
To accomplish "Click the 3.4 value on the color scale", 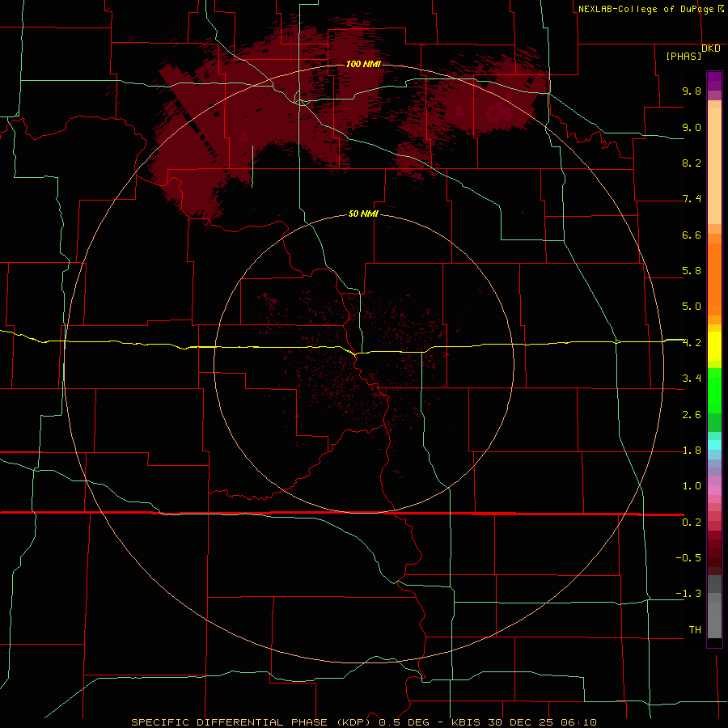I will point(692,379).
